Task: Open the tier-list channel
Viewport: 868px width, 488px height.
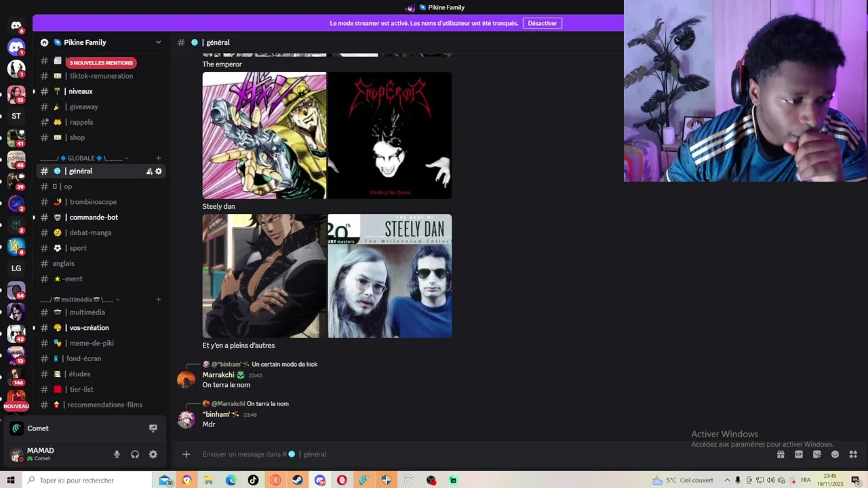Action: pyautogui.click(x=101, y=389)
